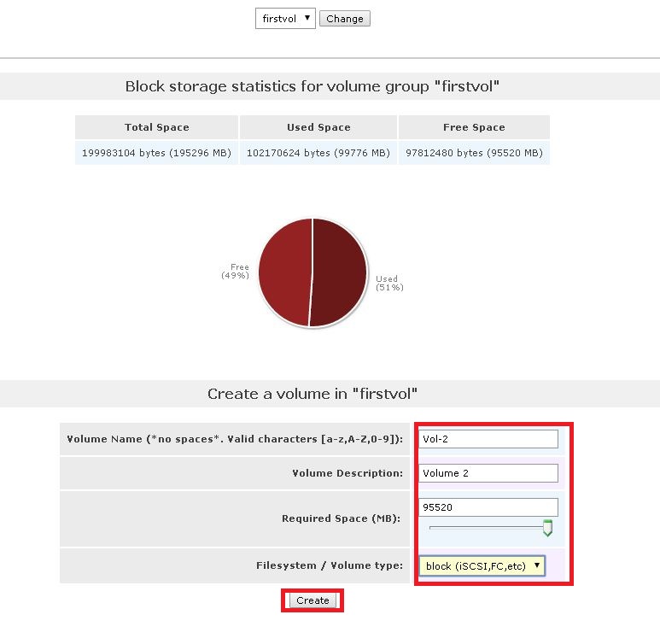Click the Free Space column header

coord(474,127)
